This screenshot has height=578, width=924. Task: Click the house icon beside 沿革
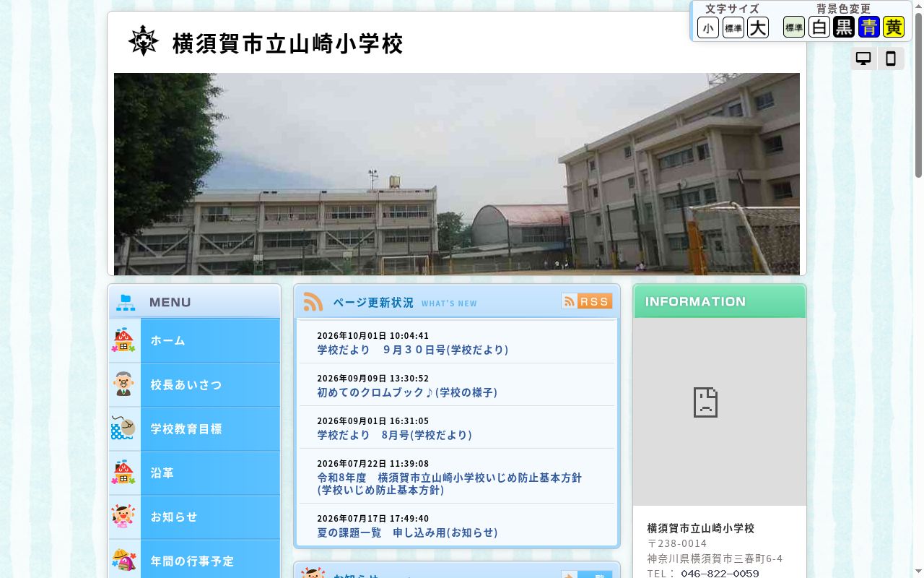[x=123, y=473]
